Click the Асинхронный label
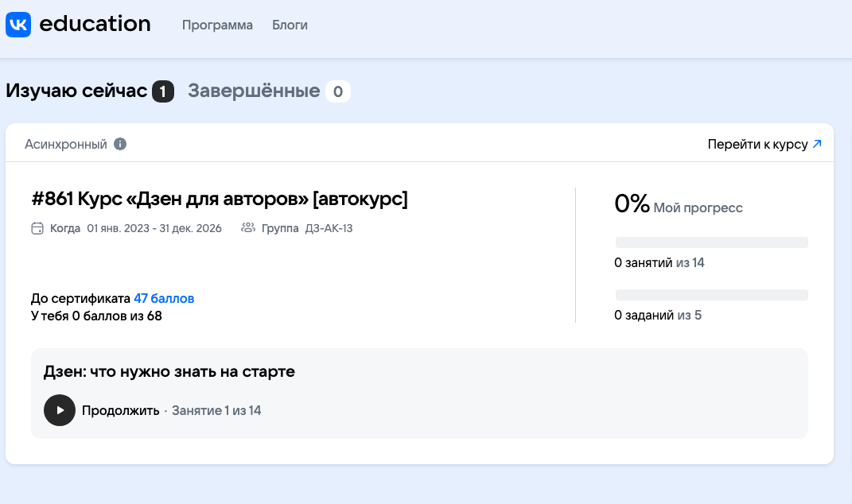 point(66,144)
